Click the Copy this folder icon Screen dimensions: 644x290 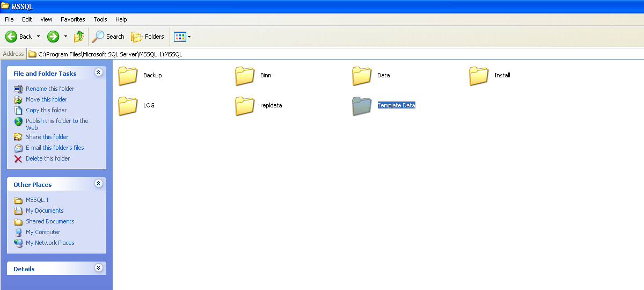pyautogui.click(x=18, y=110)
